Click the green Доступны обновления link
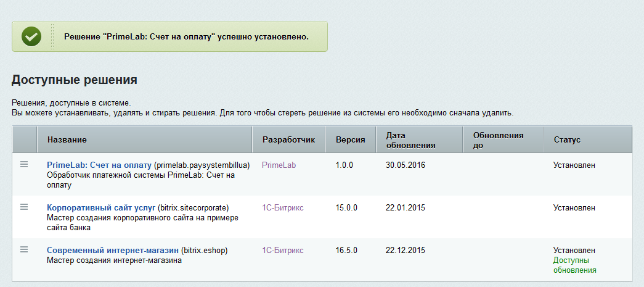 (x=574, y=265)
